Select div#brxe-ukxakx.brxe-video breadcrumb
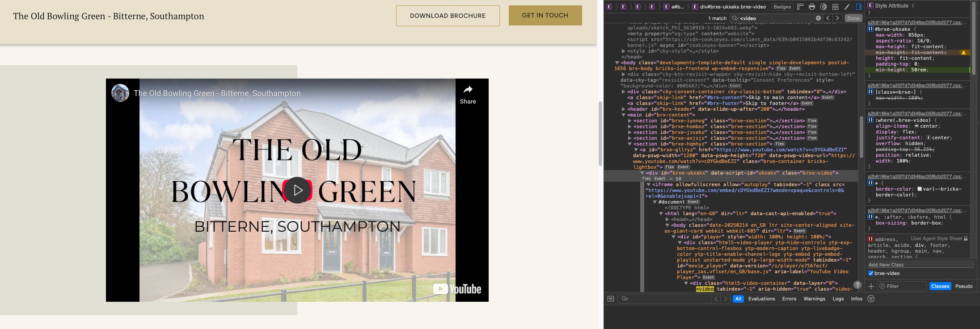Image resolution: width=980 pixels, height=329 pixels. [x=729, y=7]
